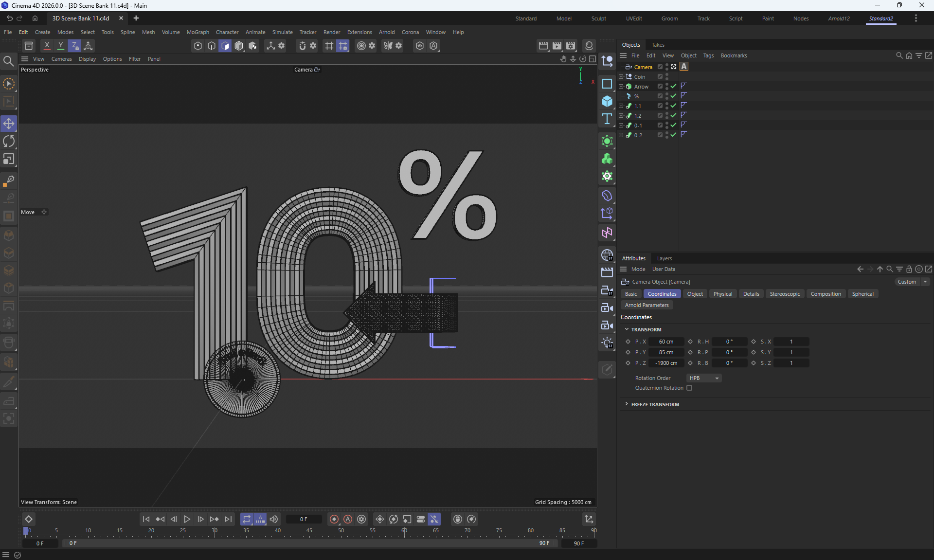This screenshot has width=934, height=560.
Task: Select the Rotate tool
Action: tap(9, 142)
